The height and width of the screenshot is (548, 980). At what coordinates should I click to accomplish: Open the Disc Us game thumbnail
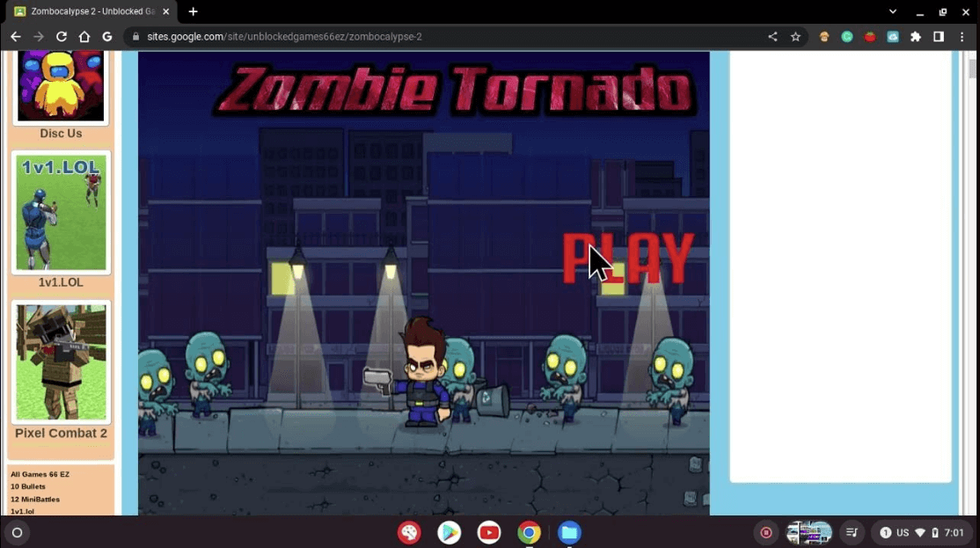click(61, 85)
